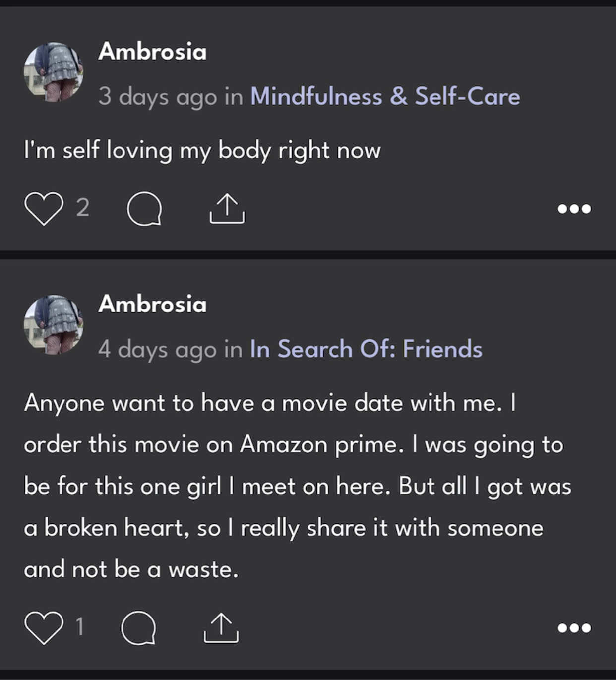
Task: Share the 'self loving my body' post
Action: click(x=227, y=209)
